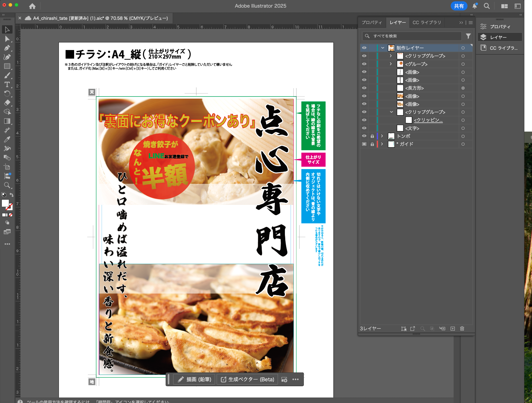The height and width of the screenshot is (403, 532).
Task: Toggle visibility of the トンボ layer
Action: coord(364,136)
